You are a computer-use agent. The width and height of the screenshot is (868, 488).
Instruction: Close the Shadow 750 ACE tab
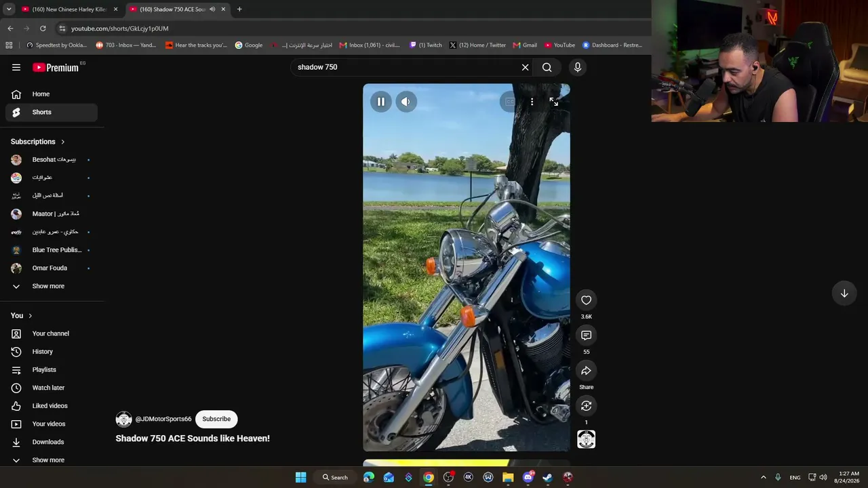[x=223, y=9]
